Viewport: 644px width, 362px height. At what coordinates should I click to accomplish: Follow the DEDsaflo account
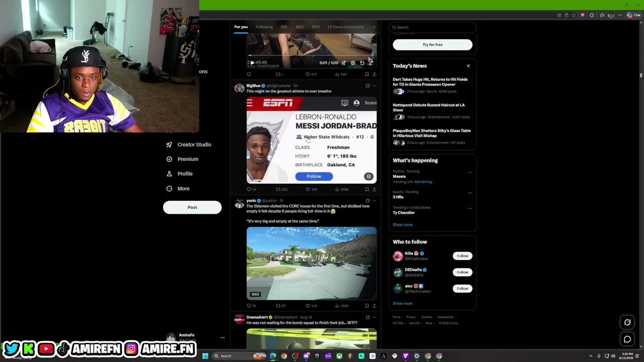[462, 272]
